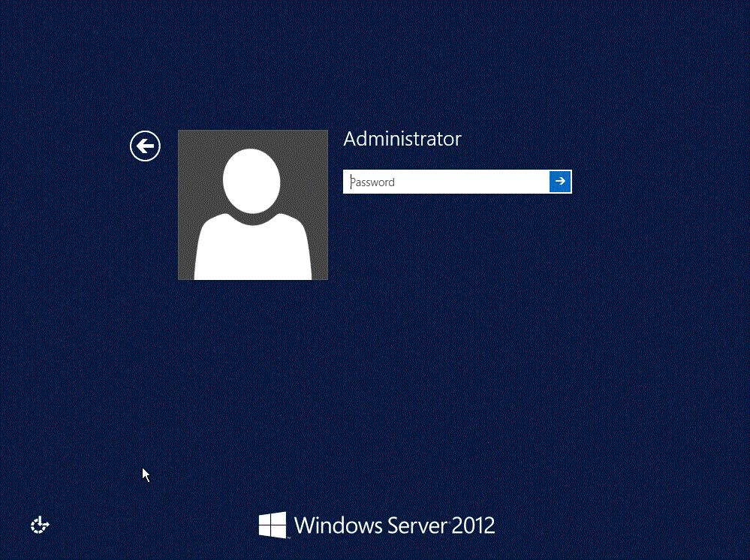Select the Administrator username text
The image size is (750, 560).
(x=402, y=138)
